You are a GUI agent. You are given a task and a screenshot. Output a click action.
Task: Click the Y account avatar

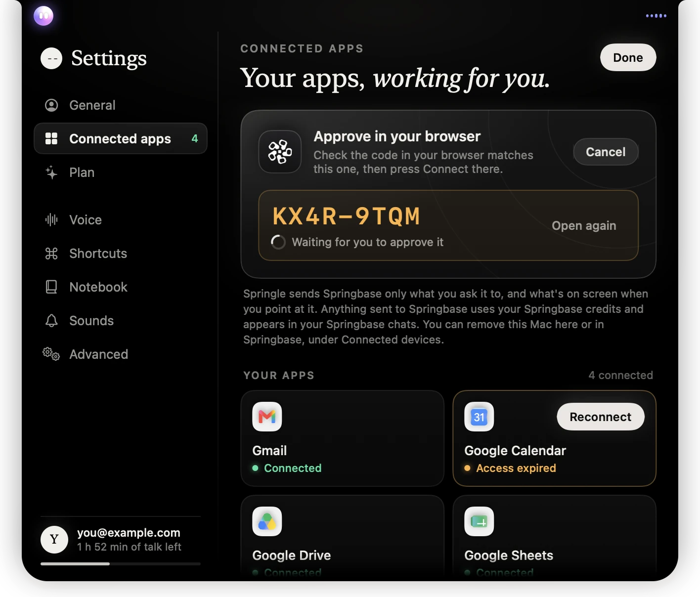(x=54, y=540)
